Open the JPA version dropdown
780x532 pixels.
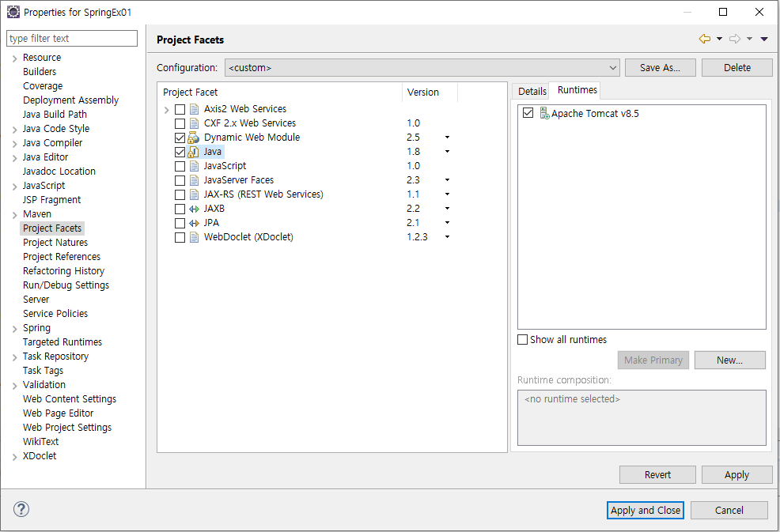pos(447,223)
